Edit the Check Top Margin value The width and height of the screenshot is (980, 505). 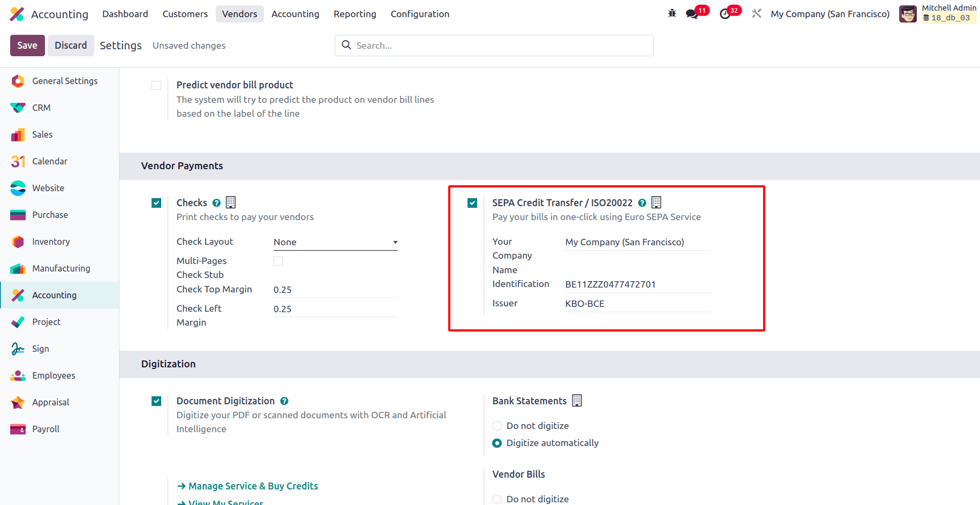(336, 290)
